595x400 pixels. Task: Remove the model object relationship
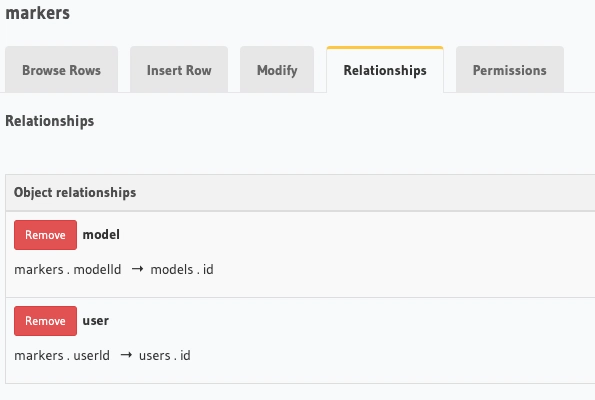46,235
